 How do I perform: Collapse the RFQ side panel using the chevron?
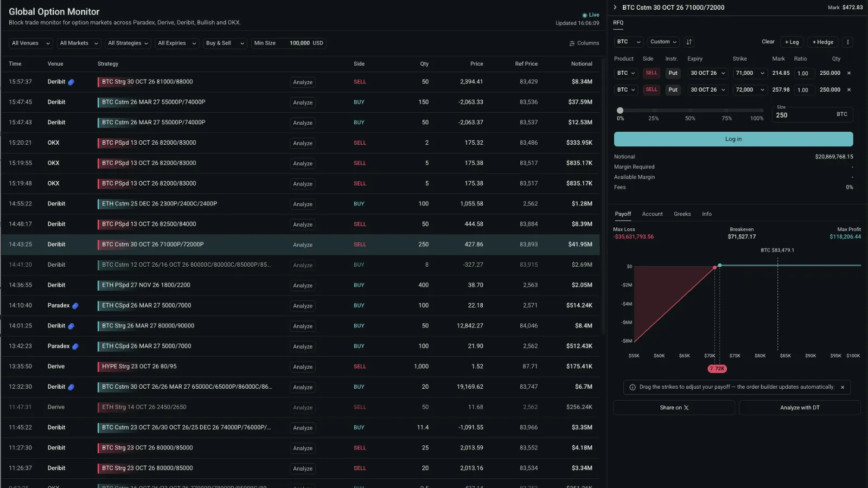(x=615, y=8)
